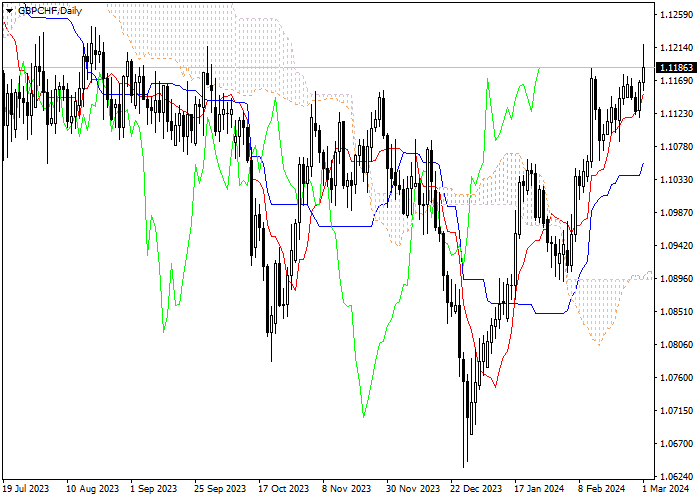Select the 1 Mar 2024 date label

coord(666,489)
